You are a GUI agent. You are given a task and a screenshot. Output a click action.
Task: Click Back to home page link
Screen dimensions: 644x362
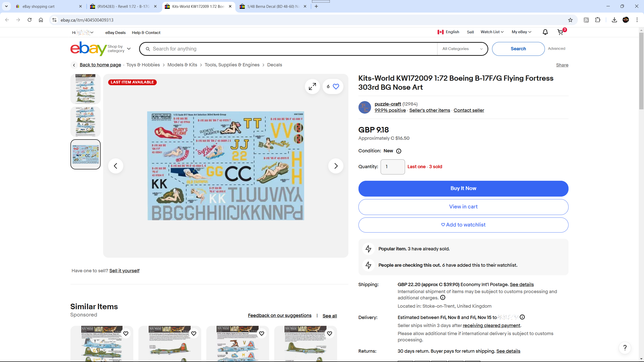(100, 65)
